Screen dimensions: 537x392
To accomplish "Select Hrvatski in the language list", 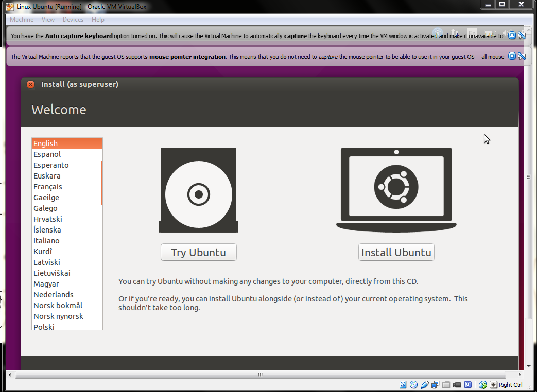I will pos(67,219).
